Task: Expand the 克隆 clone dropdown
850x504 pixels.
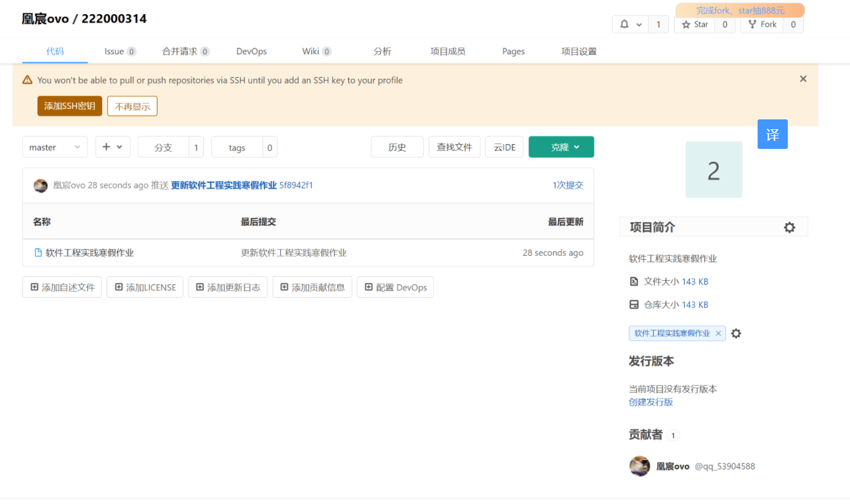Action: (561, 147)
